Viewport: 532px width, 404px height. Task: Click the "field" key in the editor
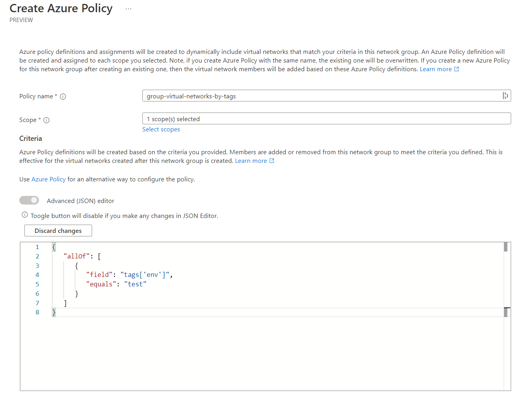tap(99, 275)
